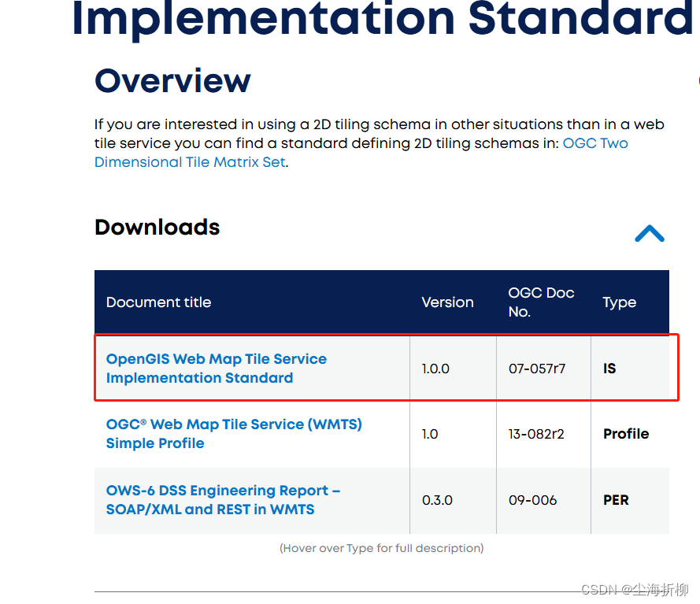Click the Document title column header

pos(158,302)
